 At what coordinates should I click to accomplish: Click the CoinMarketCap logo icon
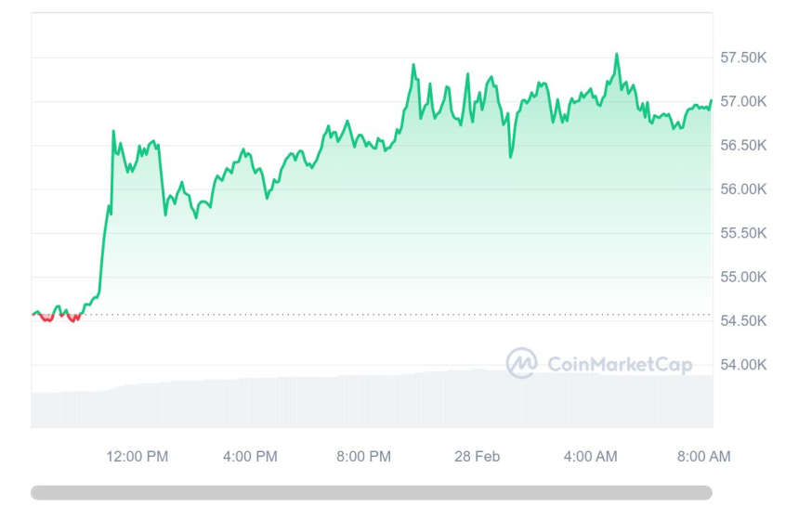(x=520, y=363)
